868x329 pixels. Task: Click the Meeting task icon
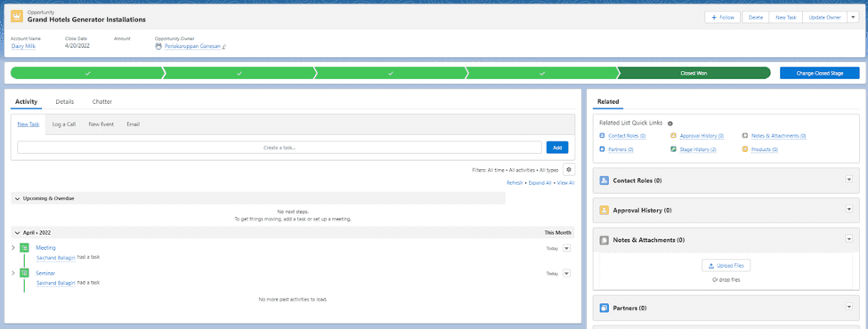24,248
